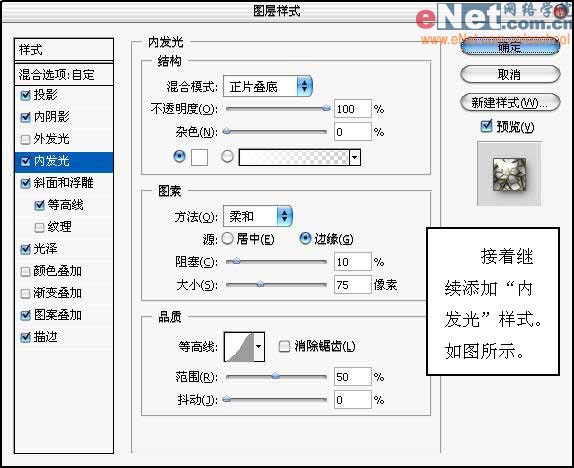The width and height of the screenshot is (574, 468).
Task: Enable the 颜色叠加 color overlay checkbox
Action: 25,271
